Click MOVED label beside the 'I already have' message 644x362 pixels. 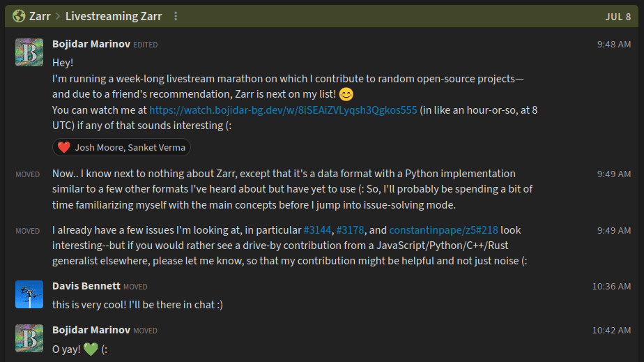pyautogui.click(x=27, y=232)
